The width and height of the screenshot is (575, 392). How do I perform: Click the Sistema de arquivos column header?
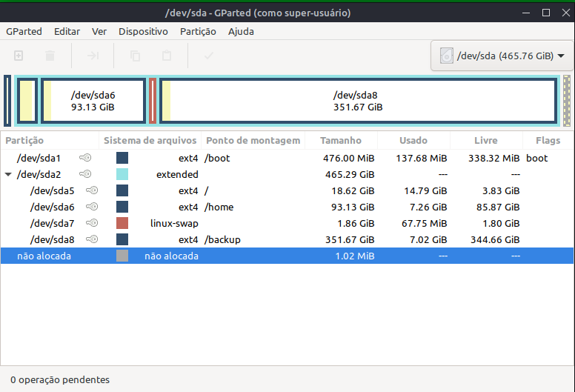tap(150, 141)
